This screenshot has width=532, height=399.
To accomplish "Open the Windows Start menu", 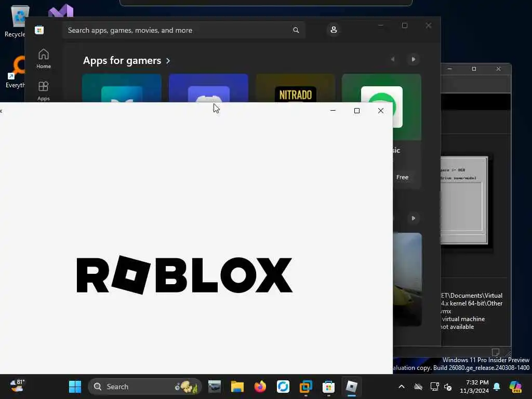I will click(75, 387).
